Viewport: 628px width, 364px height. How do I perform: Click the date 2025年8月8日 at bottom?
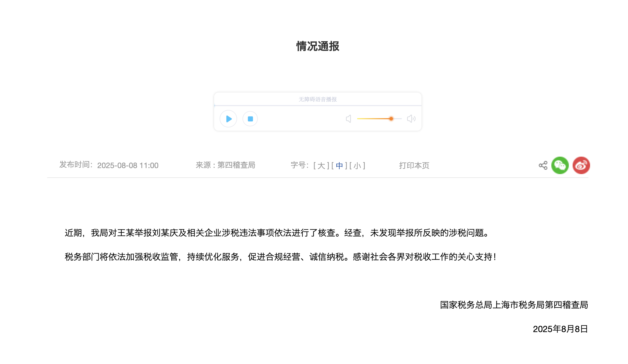[x=560, y=329]
